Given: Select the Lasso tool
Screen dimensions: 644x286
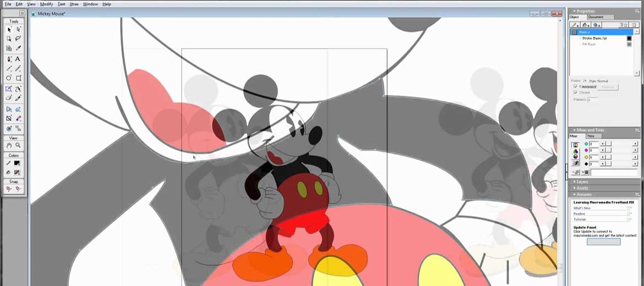Looking at the screenshot, I should 18,38.
